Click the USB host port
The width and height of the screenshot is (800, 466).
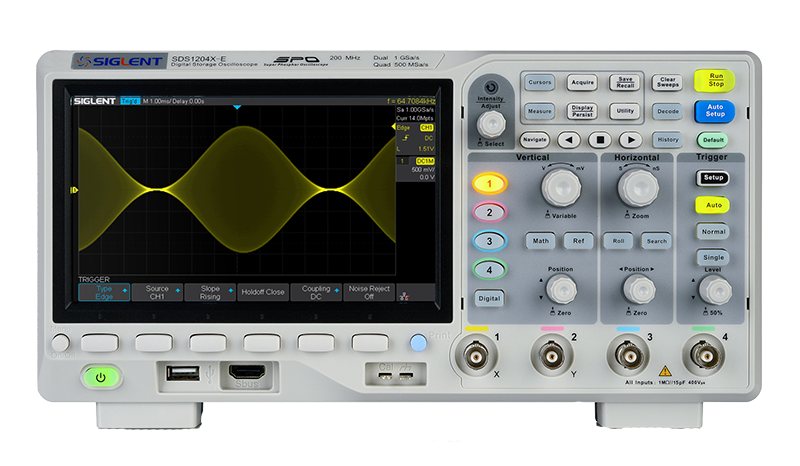click(183, 374)
